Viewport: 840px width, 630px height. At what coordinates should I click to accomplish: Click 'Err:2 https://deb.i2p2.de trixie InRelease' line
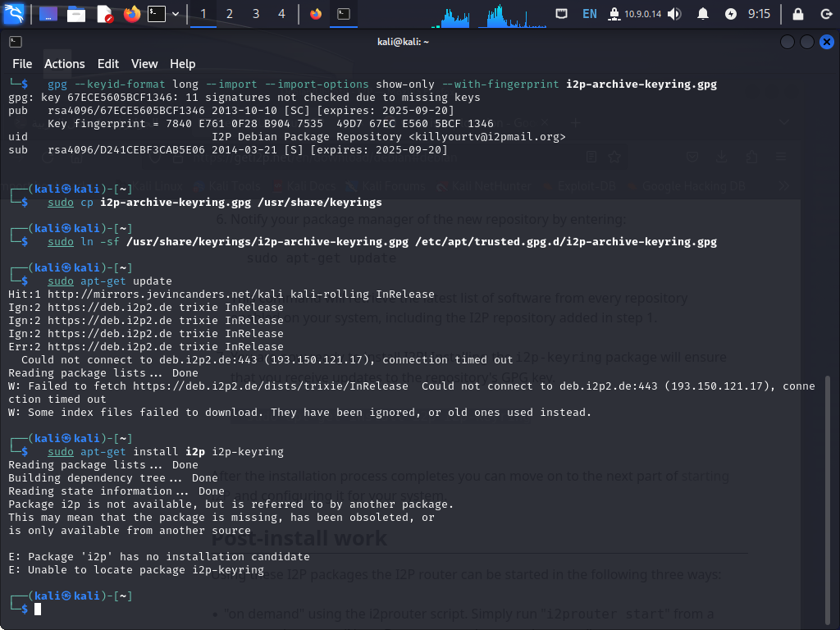146,347
